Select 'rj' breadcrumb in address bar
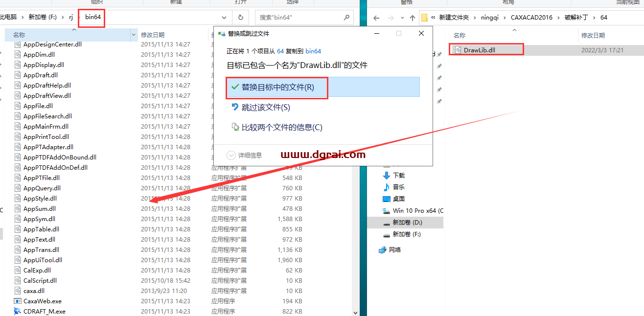This screenshot has width=644, height=316. pyautogui.click(x=71, y=17)
